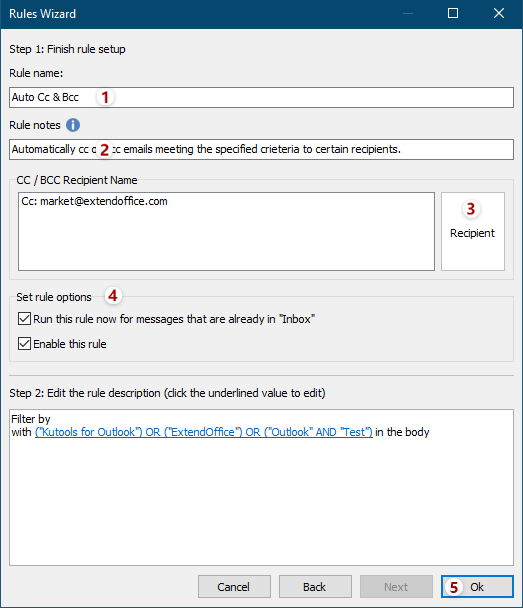Screen dimensions: 523x608
Task: Go Back to the previous wizard step
Action: 315,587
